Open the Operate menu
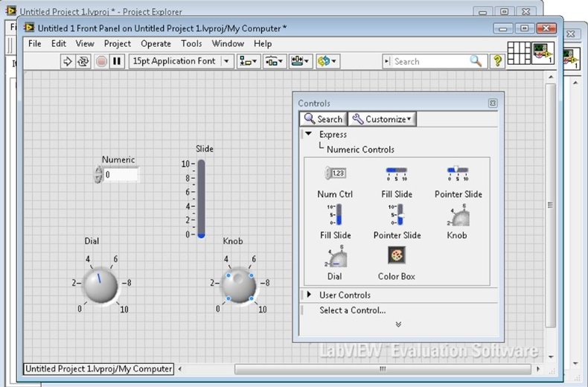The height and width of the screenshot is (387, 588). tap(156, 43)
